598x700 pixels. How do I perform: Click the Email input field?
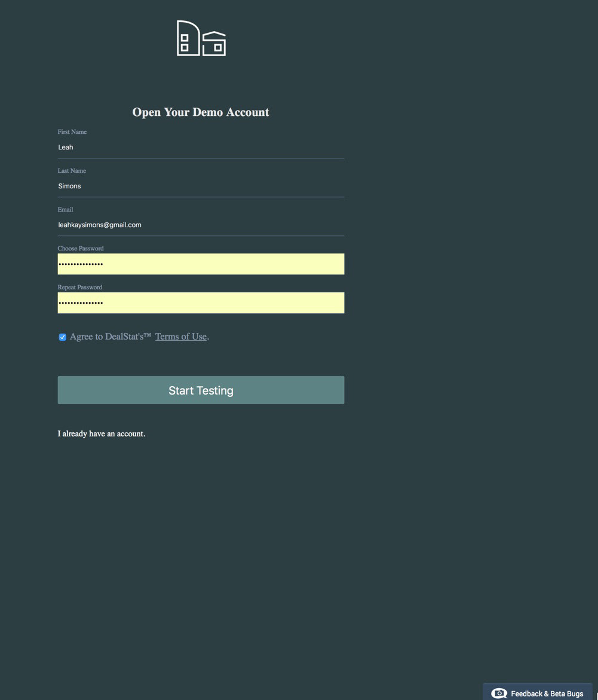point(201,225)
